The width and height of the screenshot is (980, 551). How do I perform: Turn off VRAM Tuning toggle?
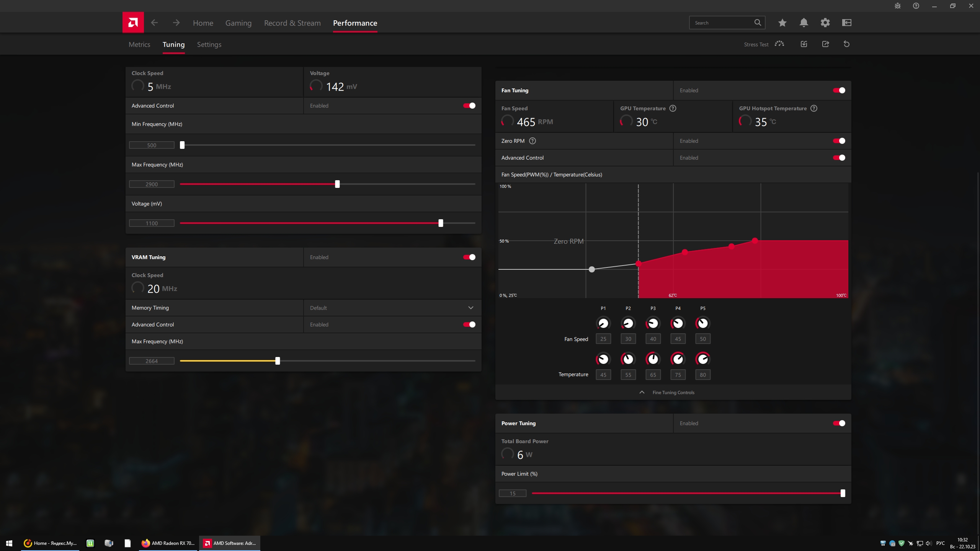tap(469, 257)
